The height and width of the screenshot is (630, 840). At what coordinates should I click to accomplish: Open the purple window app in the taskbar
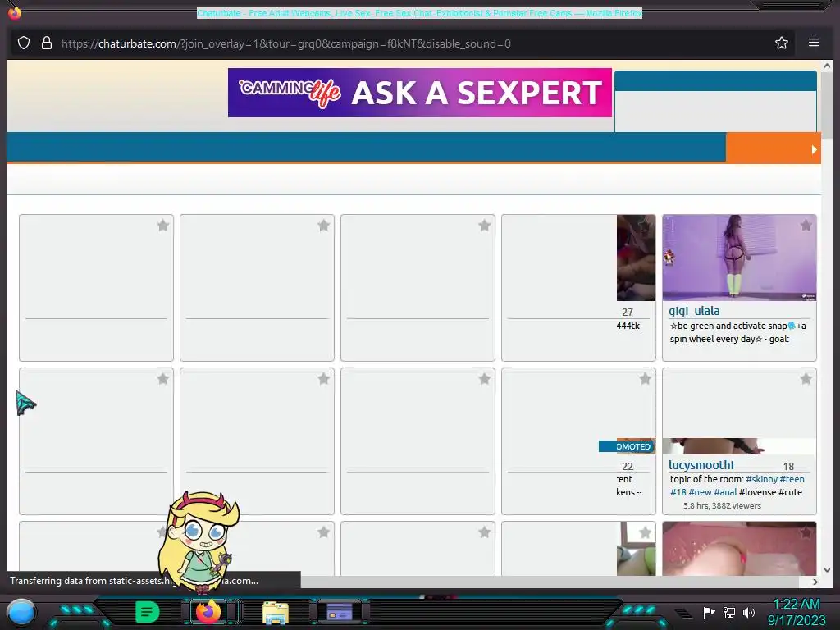pyautogui.click(x=339, y=612)
